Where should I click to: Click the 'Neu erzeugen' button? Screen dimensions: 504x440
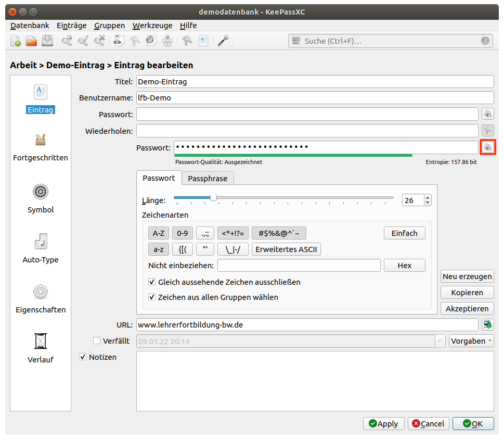click(x=467, y=276)
